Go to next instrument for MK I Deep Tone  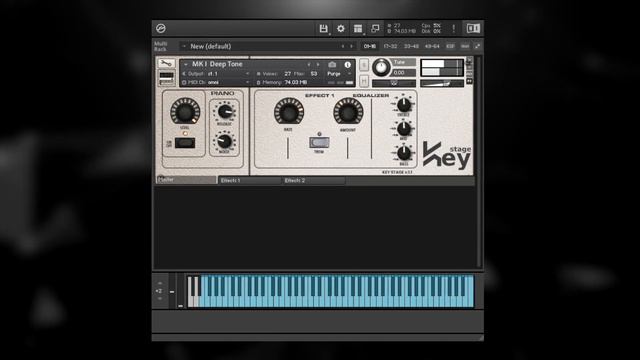click(318, 64)
